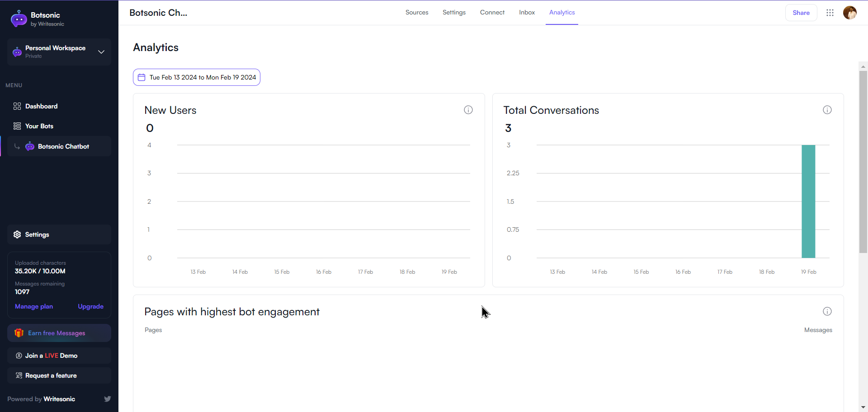Click the Upgrade link
This screenshot has width=868, height=412.
90,306
